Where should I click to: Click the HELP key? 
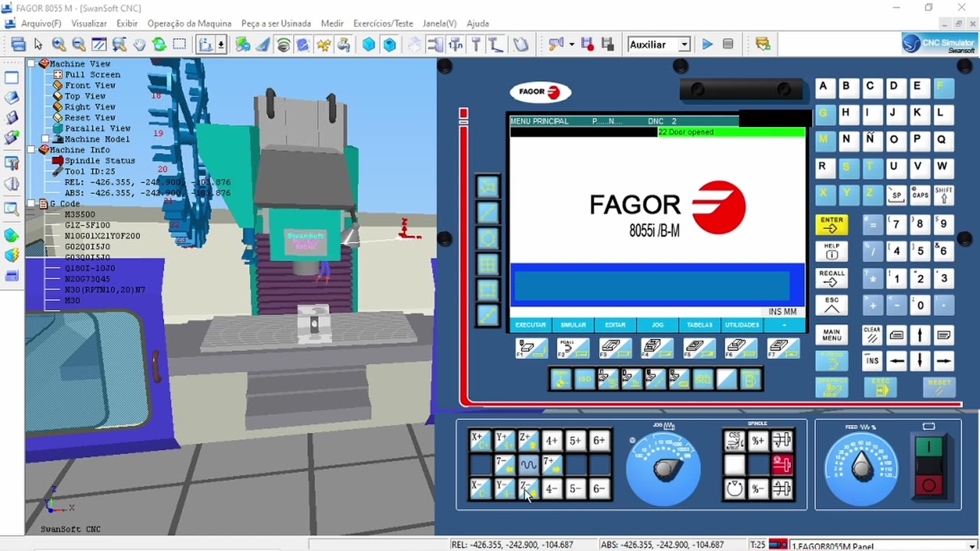tap(831, 251)
